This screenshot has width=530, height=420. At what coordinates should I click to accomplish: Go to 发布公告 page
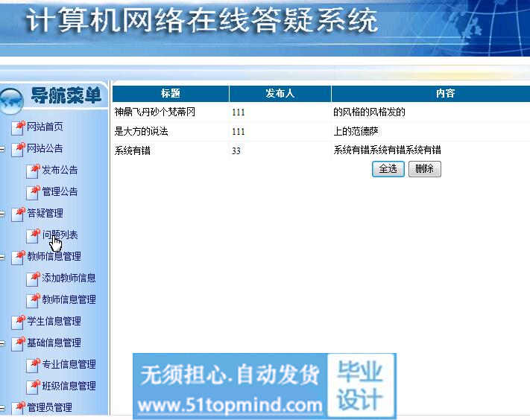click(60, 171)
